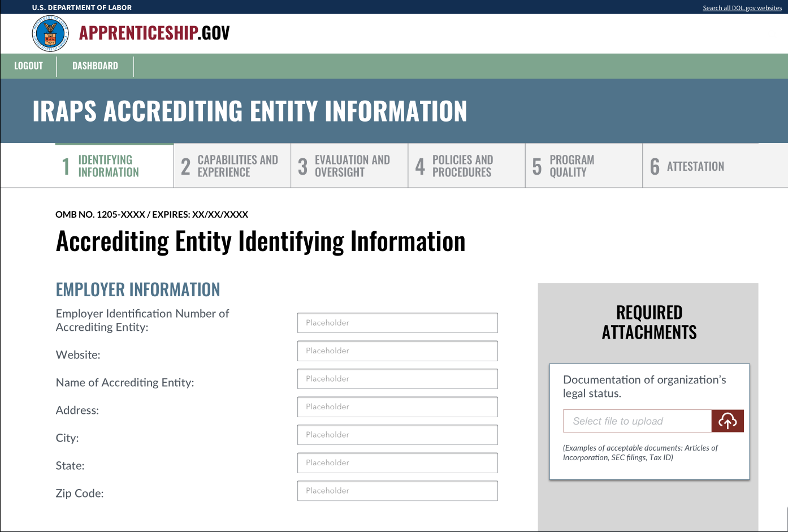Click the cloud upload icon button
Image resolution: width=788 pixels, height=532 pixels.
(x=728, y=421)
